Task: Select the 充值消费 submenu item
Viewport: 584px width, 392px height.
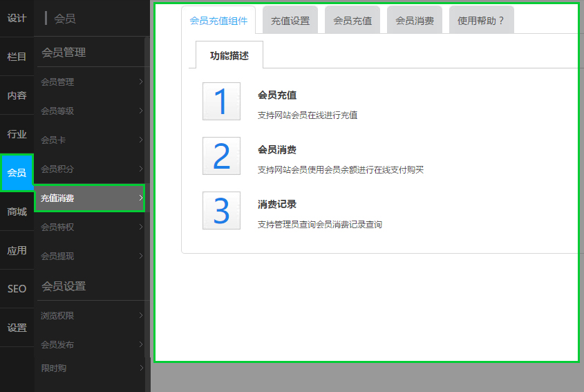Action: (90, 198)
